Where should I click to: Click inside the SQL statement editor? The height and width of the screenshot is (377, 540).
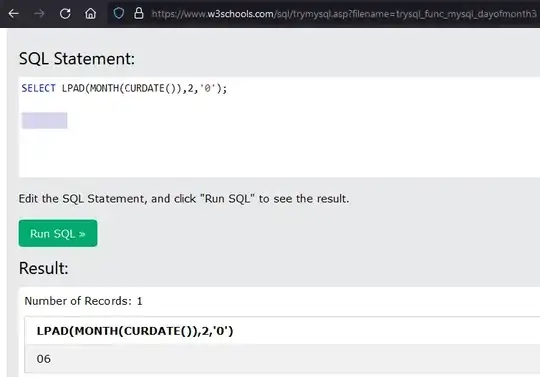[279, 127]
